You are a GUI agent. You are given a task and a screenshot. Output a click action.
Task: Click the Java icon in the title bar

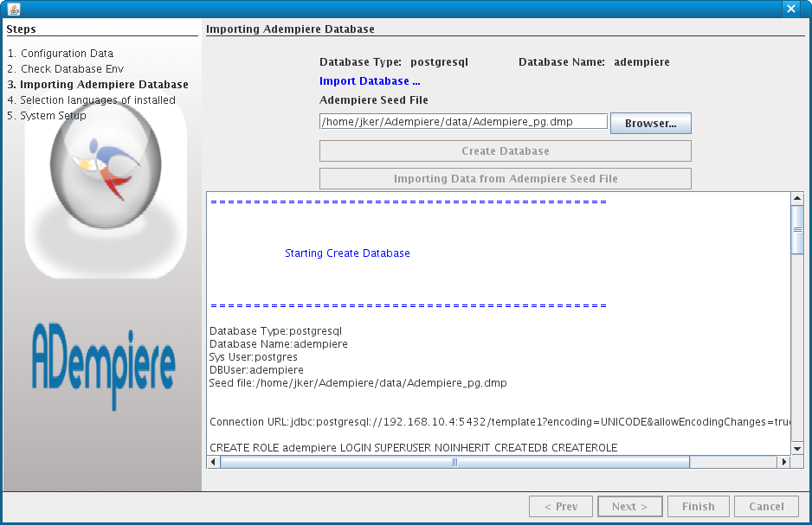(14, 9)
